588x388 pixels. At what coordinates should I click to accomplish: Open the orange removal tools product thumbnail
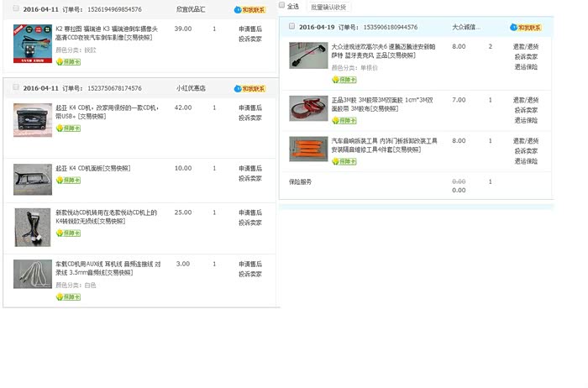(x=308, y=149)
